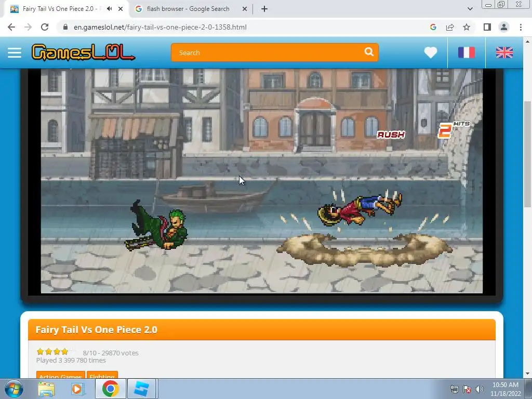Click the star rating
The image size is (532, 399).
click(52, 352)
